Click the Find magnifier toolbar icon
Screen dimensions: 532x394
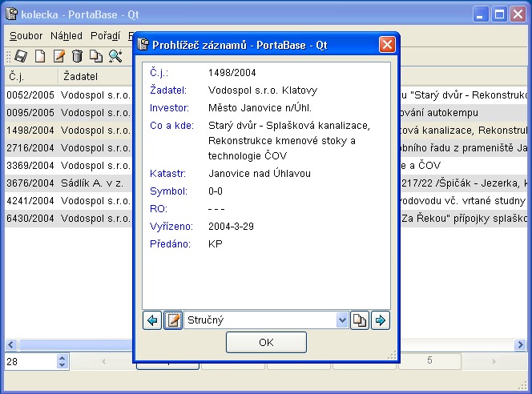pyautogui.click(x=115, y=56)
